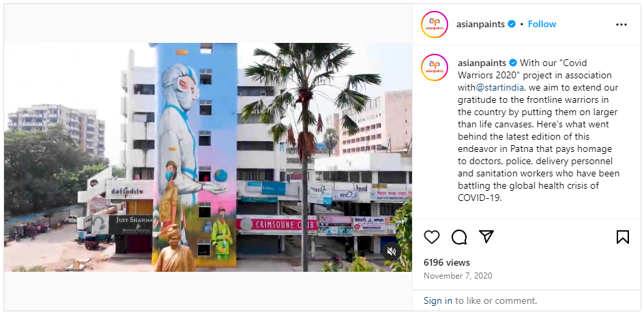The height and width of the screenshot is (312, 644).
Task: Click the asianpaints avatar beside the caption
Action: point(435,67)
